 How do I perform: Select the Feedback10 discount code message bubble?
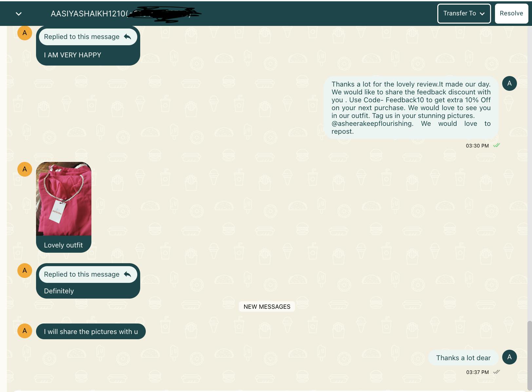(x=411, y=108)
